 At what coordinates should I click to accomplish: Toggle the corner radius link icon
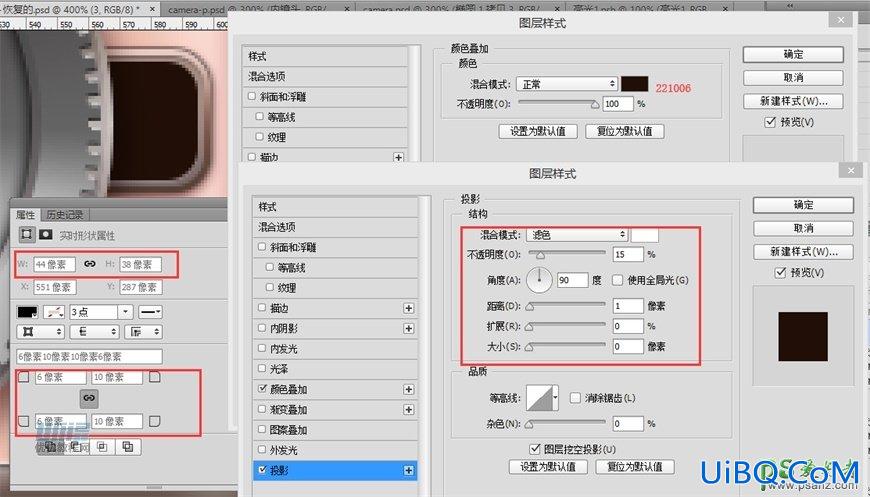coord(89,398)
